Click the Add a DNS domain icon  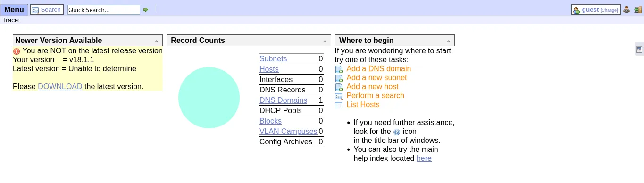pos(339,69)
